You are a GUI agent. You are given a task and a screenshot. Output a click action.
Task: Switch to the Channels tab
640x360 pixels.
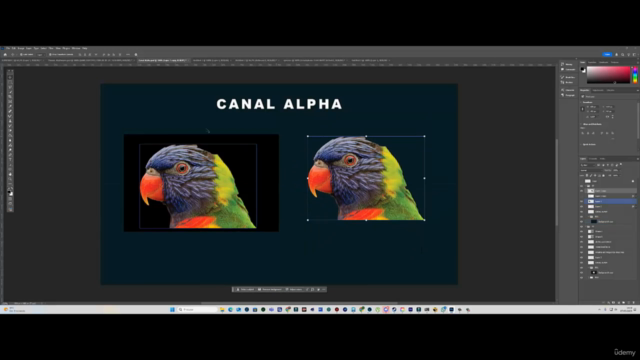click(593, 158)
